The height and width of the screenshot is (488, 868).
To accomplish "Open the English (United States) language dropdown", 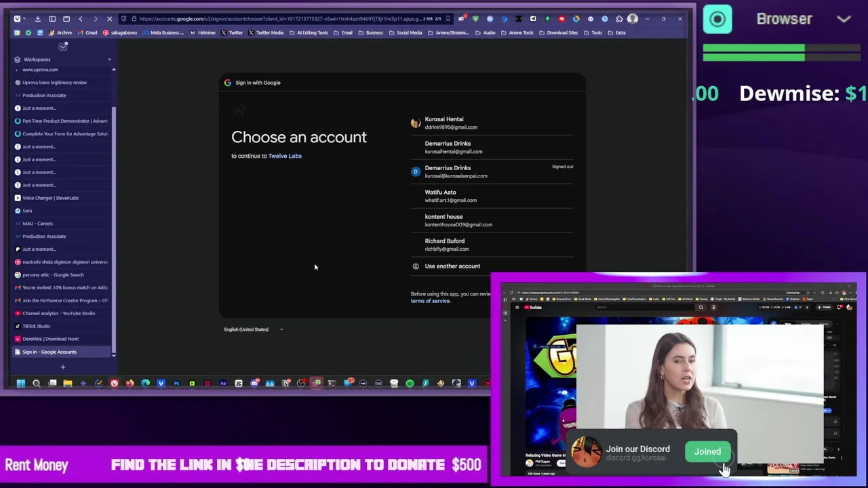I will 254,329.
